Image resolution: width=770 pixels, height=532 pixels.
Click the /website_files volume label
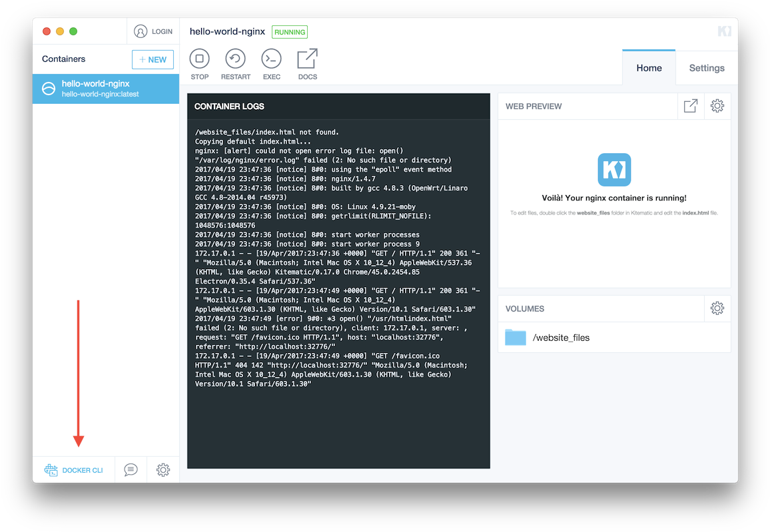(561, 338)
